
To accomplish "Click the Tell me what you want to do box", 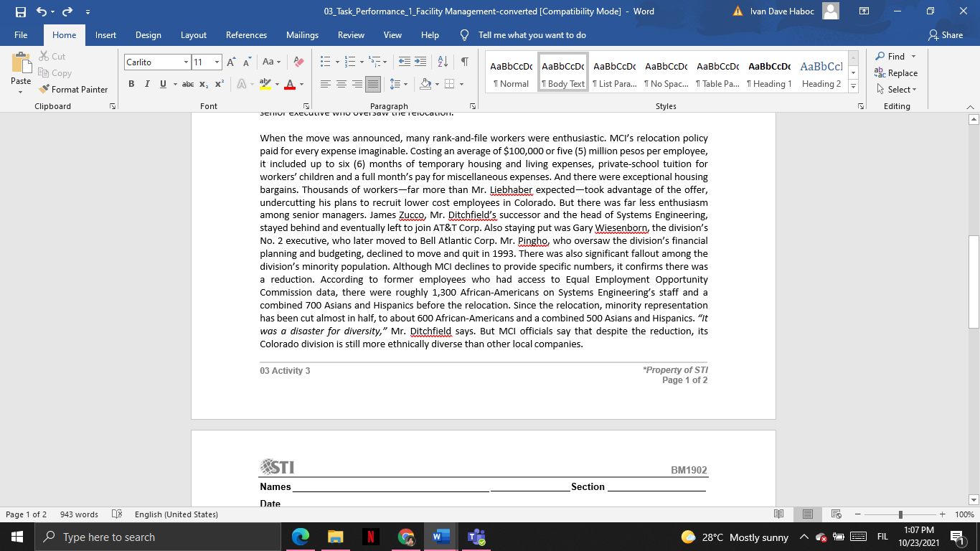I will click(x=532, y=35).
